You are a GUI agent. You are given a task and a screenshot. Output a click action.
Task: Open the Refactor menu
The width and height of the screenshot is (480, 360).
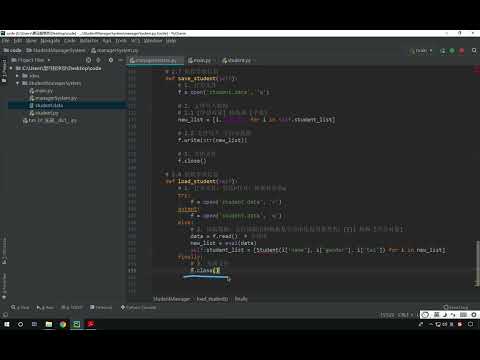(89, 41)
